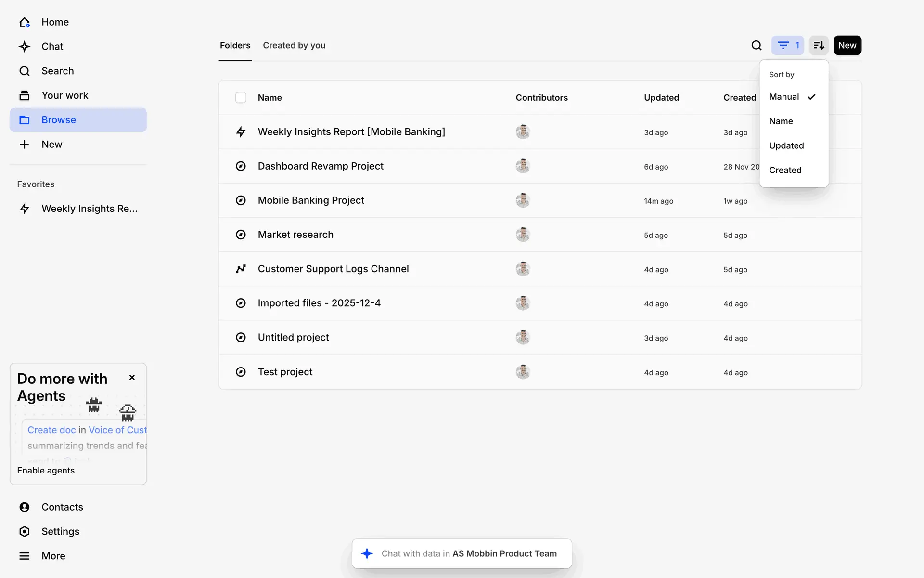Viewport: 924px width, 578px height.
Task: Select Manual sort option
Action: [784, 97]
